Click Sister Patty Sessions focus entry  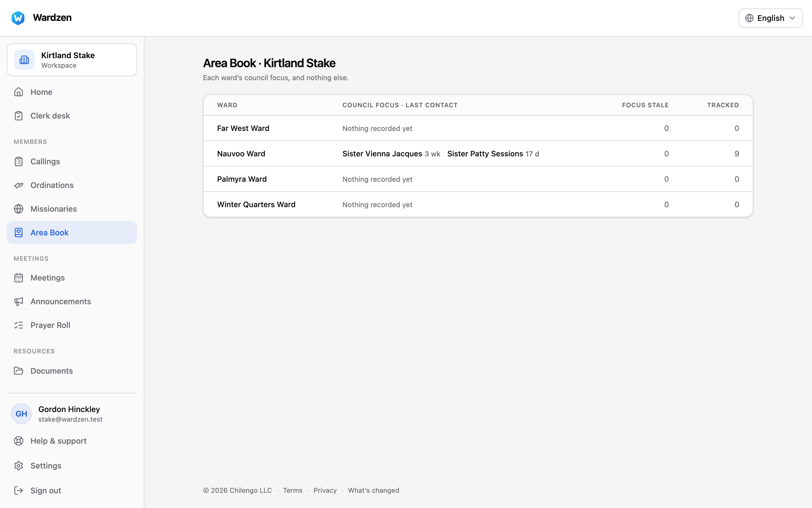[493, 154]
